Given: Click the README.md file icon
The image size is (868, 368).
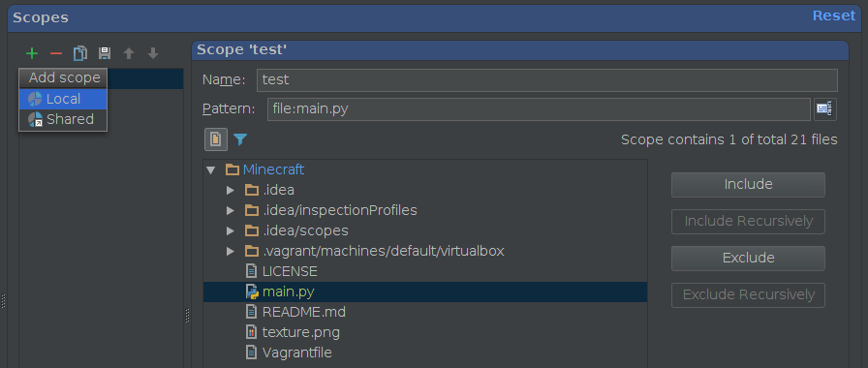Looking at the screenshot, I should click(252, 312).
